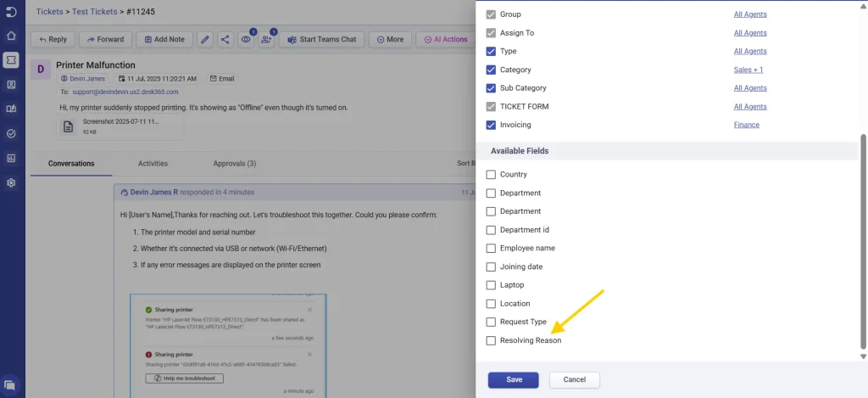Uncheck the Invoicing field checkbox
The height and width of the screenshot is (398, 868).
(x=491, y=125)
